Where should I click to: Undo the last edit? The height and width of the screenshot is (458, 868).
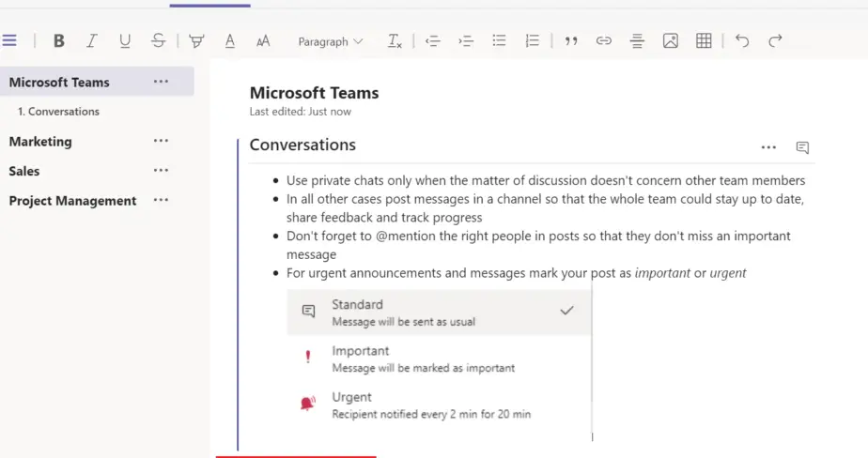coord(742,40)
